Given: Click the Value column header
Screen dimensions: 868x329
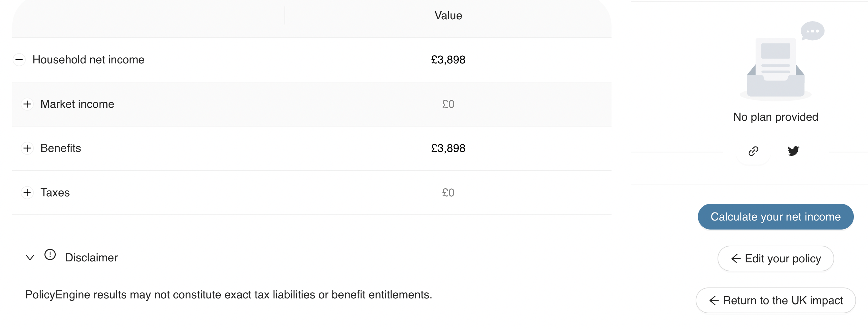Looking at the screenshot, I should tap(448, 15).
